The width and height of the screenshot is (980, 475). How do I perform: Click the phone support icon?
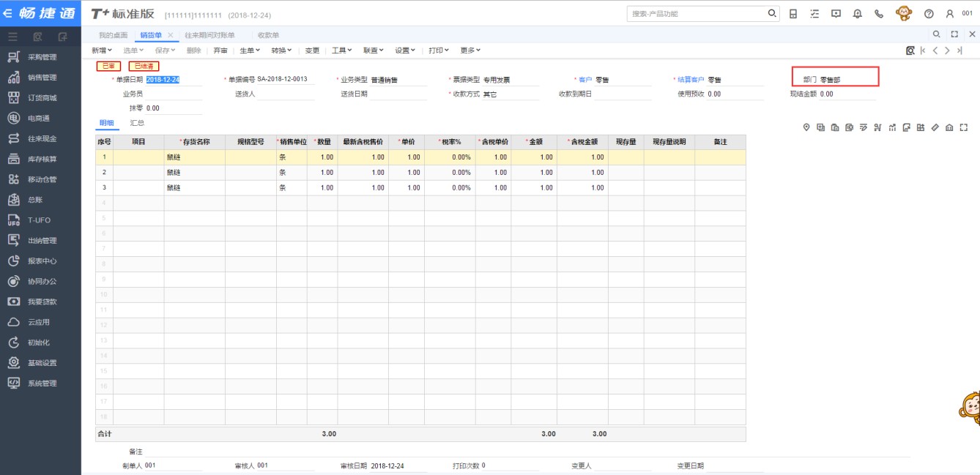pyautogui.click(x=879, y=14)
